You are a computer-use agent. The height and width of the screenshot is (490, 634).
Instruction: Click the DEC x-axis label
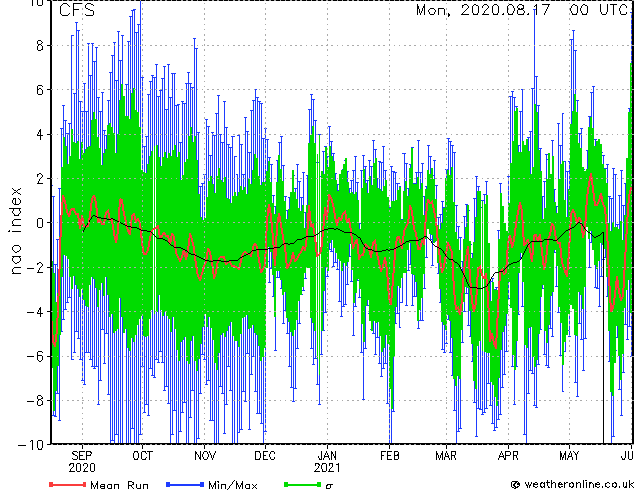(x=265, y=456)
